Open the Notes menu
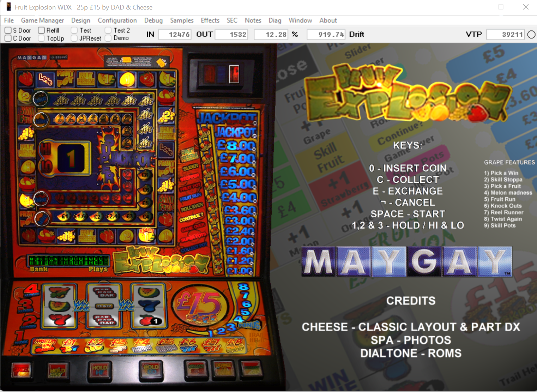 pos(253,20)
